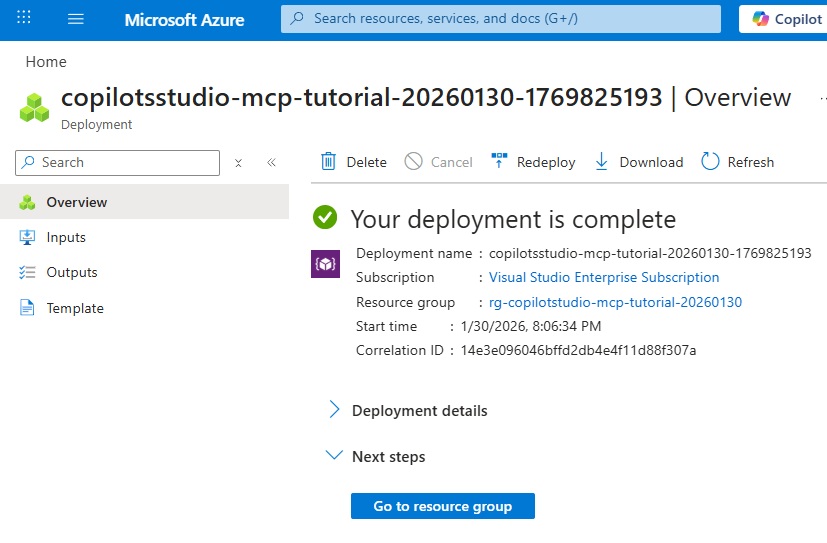Viewport: 827px width, 543px height.
Task: Click the Start time value 1/30/2026
Action: coord(531,326)
